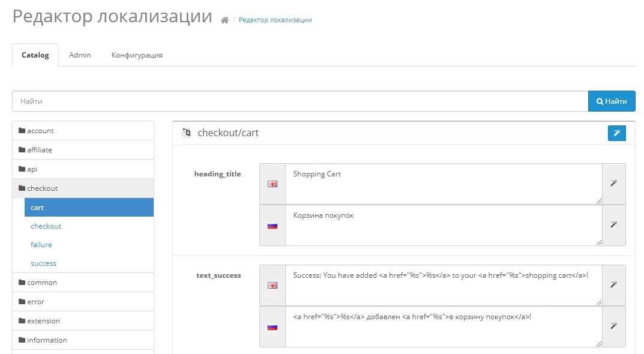Click wand icon beside English text_success field
644x354 pixels.
tap(613, 284)
